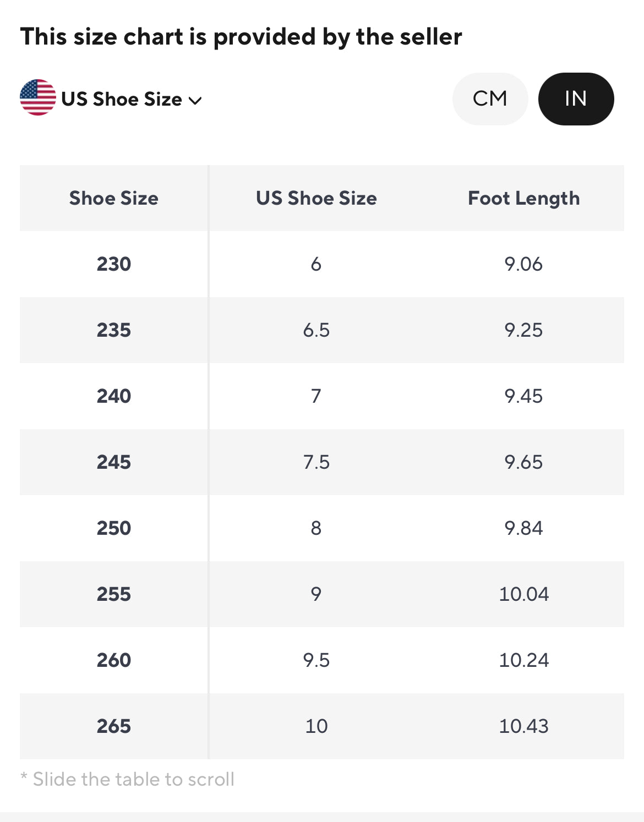Screen dimensions: 644x822
Task: Click shoe size 250 cell
Action: point(114,528)
